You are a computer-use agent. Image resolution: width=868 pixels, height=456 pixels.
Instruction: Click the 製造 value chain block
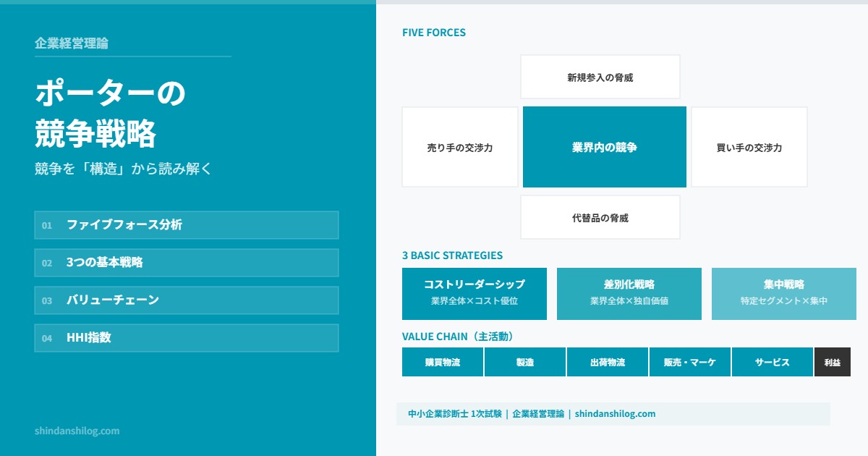click(524, 362)
